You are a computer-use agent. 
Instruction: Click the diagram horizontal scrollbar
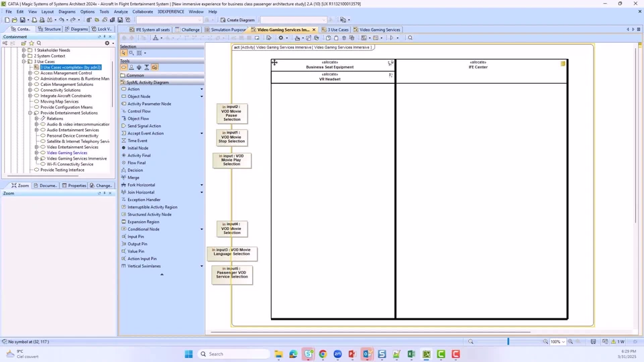(x=370, y=332)
